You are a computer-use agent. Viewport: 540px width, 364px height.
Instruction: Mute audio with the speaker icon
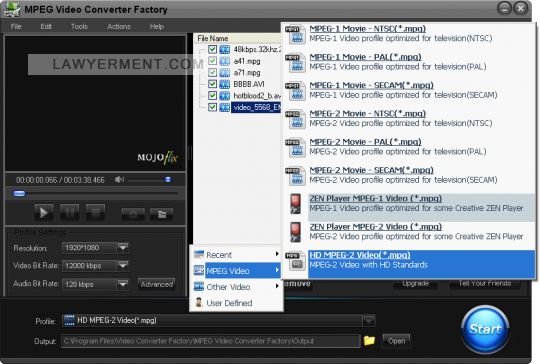119,179
